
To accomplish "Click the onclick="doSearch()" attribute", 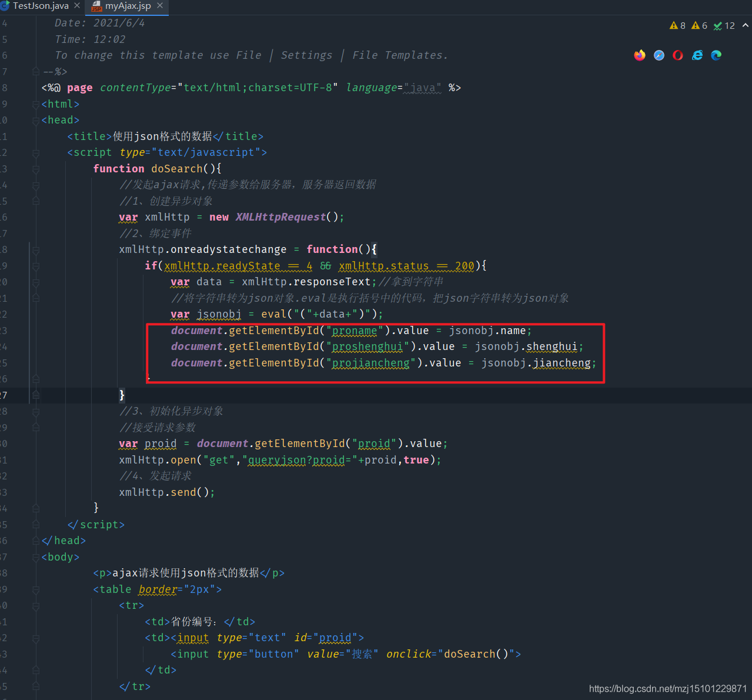I will (x=450, y=654).
